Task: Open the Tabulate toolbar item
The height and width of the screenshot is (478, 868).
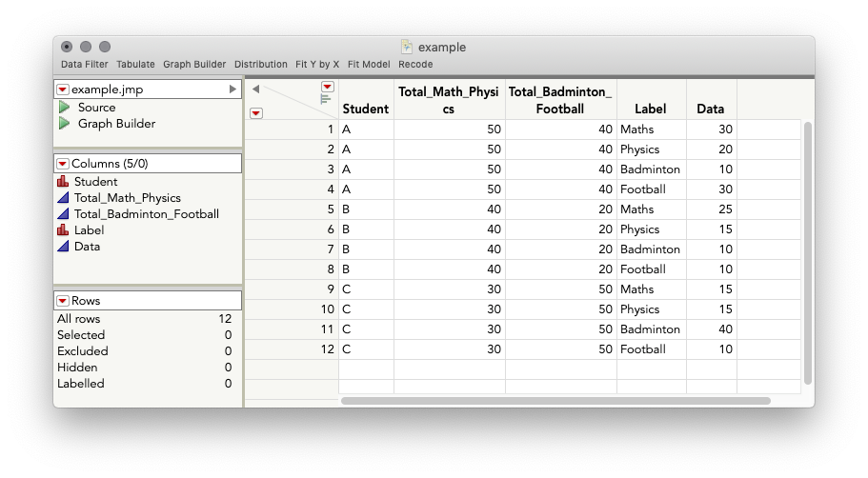Action: 135,65
